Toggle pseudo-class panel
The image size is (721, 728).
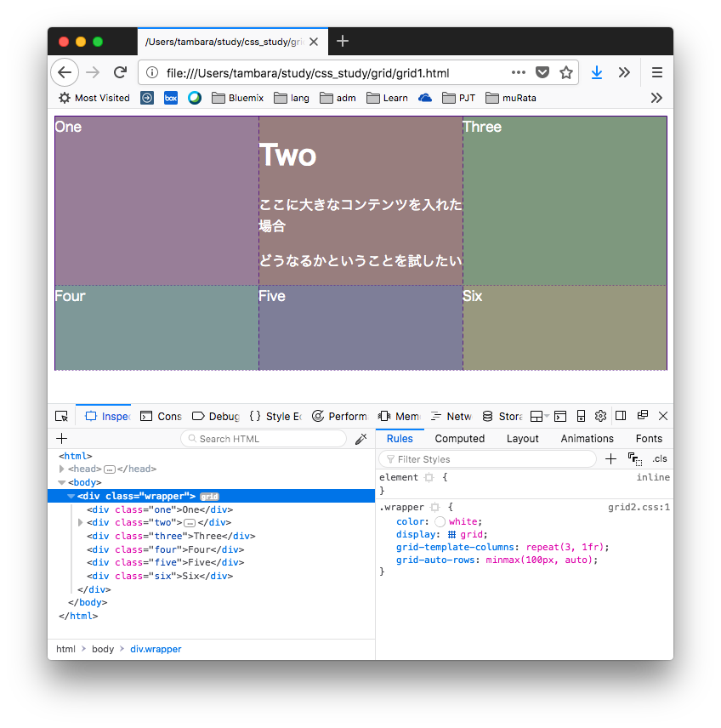[634, 459]
